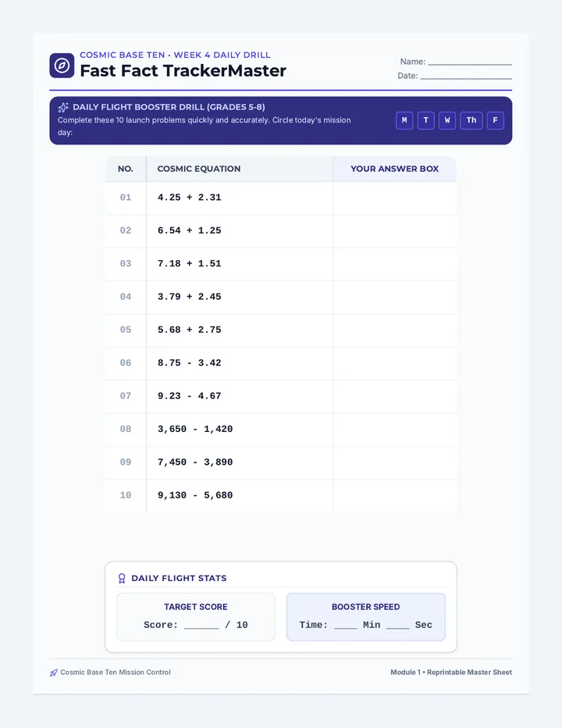
Task: Click the award ribbon icon by Daily Flight Stats
Action: pyautogui.click(x=122, y=578)
